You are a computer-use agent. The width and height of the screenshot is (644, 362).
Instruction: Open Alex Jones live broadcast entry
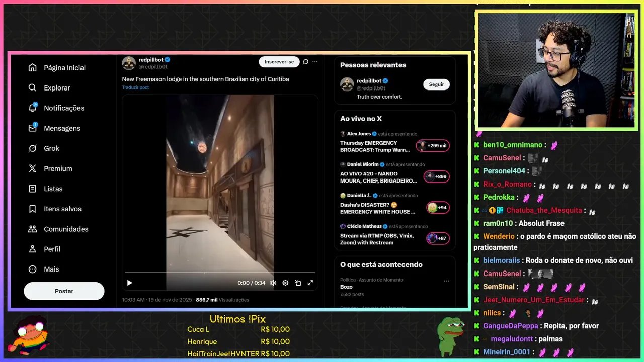(395, 143)
